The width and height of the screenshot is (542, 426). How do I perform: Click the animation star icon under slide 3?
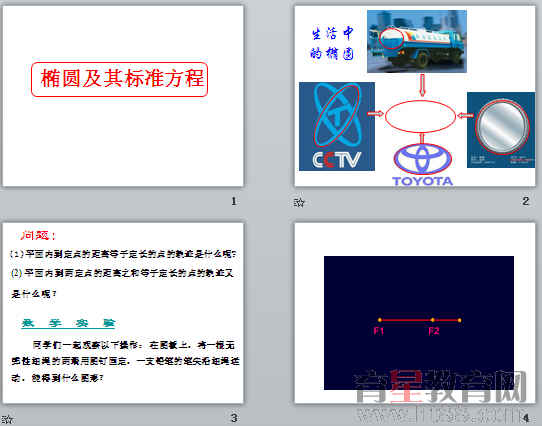pyautogui.click(x=7, y=419)
